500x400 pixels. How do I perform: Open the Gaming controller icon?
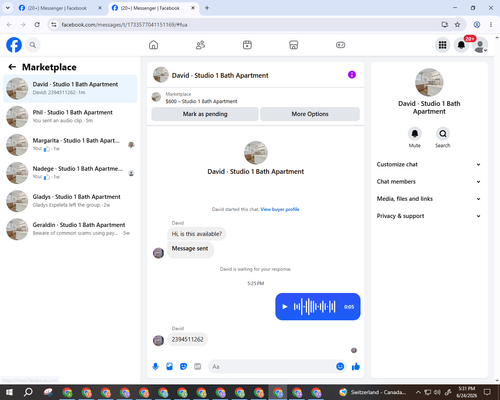[340, 45]
